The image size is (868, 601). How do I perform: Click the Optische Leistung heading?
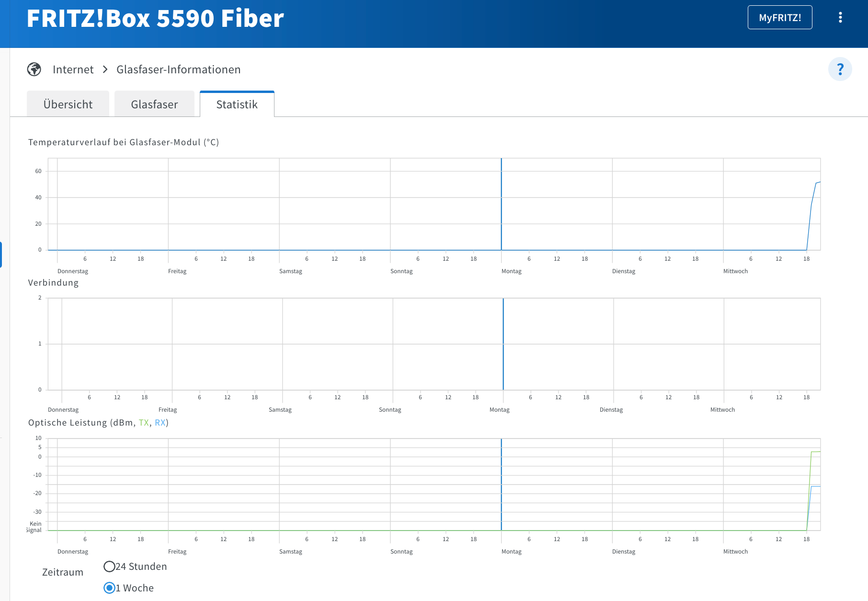coord(98,423)
